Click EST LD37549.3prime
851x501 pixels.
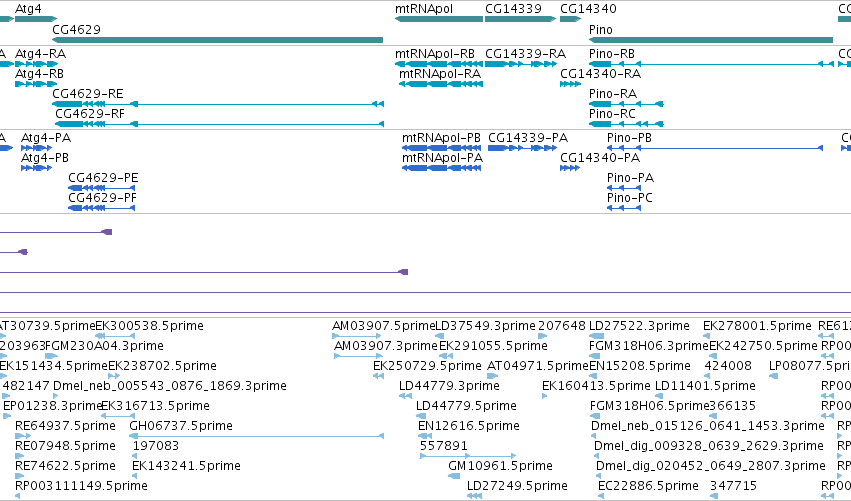pyautogui.click(x=486, y=326)
